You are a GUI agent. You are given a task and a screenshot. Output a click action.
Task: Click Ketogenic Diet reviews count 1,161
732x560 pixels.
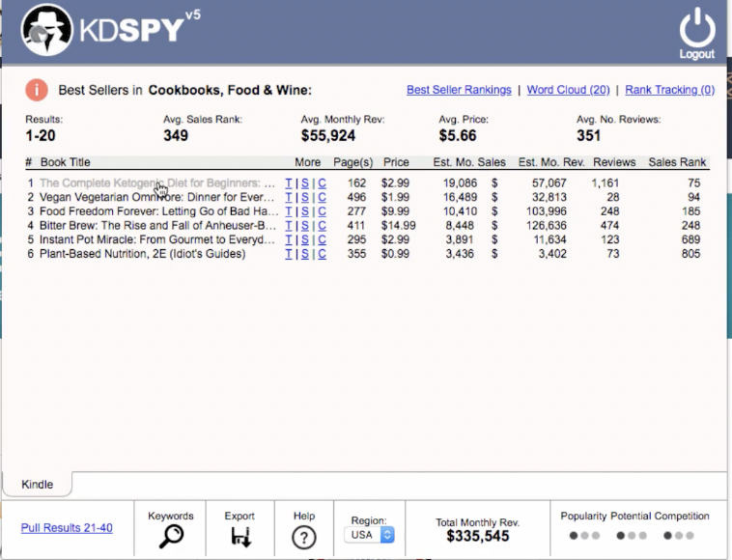coord(605,182)
